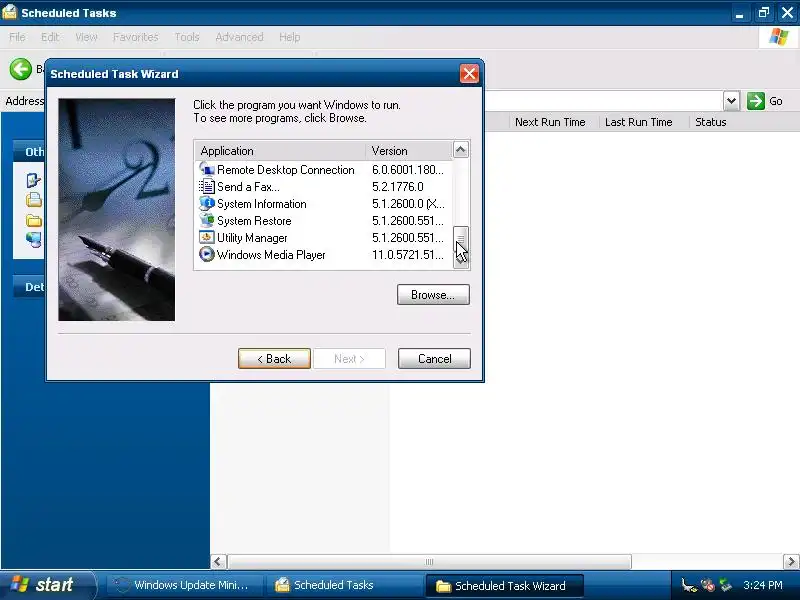Viewport: 800px width, 600px height.
Task: Open the File menu
Action: pos(17,37)
